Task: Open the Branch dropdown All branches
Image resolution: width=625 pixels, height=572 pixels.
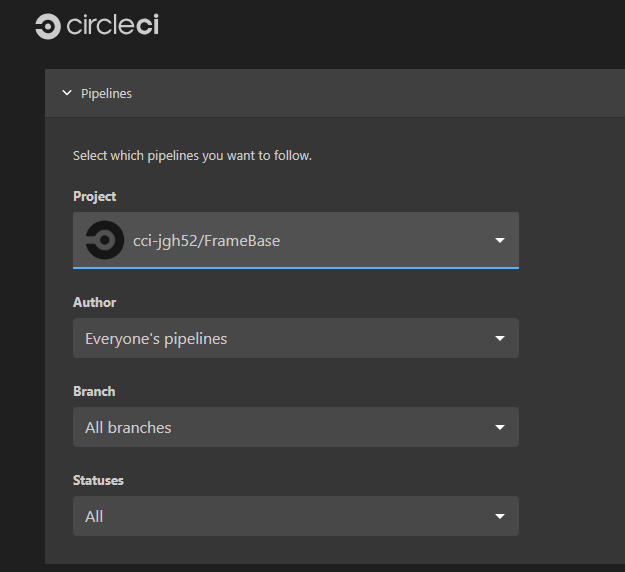Action: pyautogui.click(x=296, y=427)
